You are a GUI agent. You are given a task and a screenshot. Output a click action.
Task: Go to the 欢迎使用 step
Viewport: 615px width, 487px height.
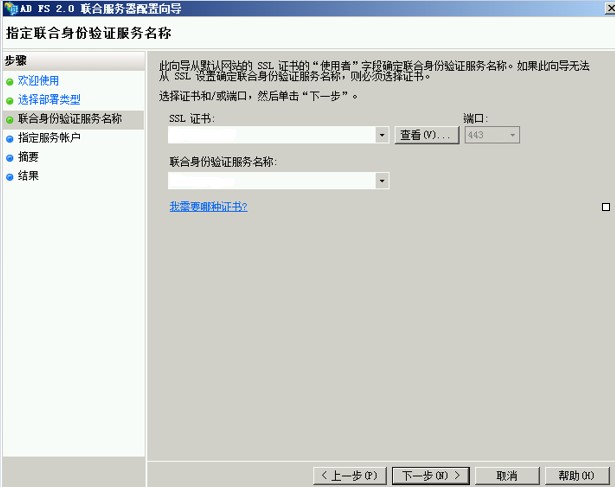point(38,81)
